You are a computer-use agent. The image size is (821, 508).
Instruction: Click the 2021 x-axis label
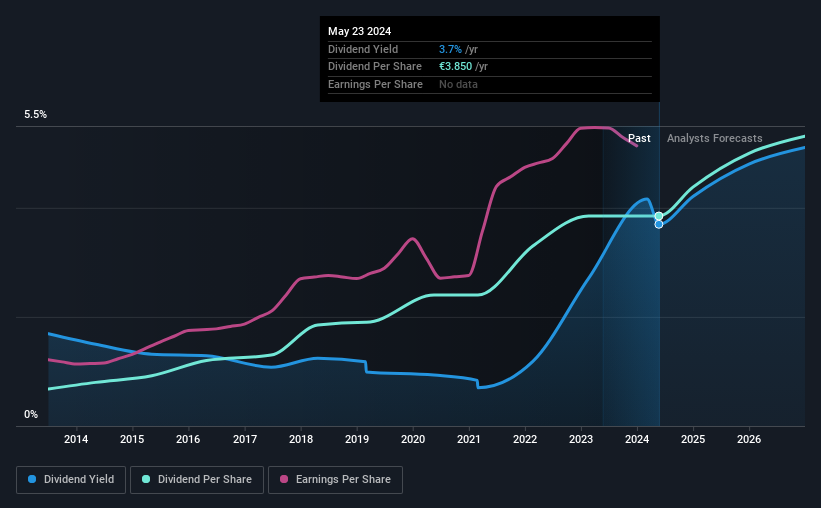(469, 439)
